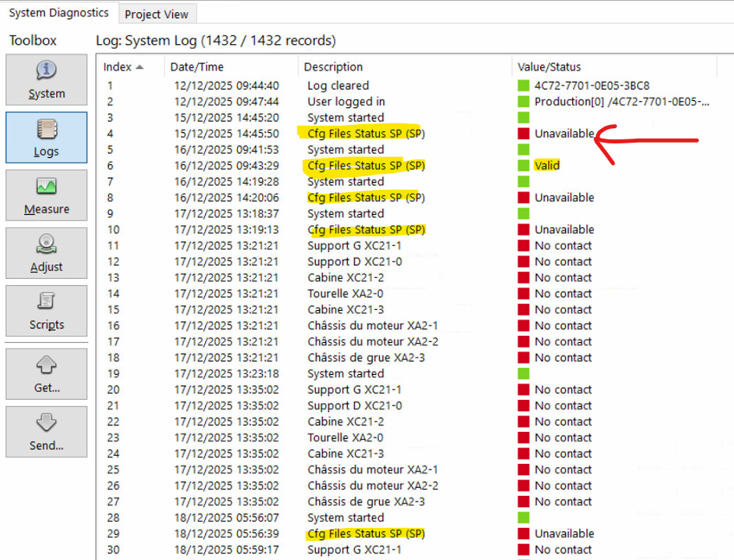This screenshot has height=560, width=734.
Task: Click the Description column header
Action: point(333,67)
